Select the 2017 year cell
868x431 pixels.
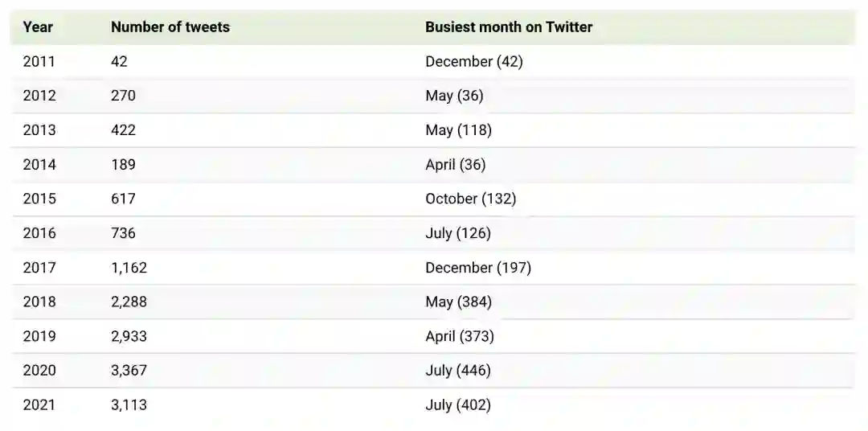[39, 268]
